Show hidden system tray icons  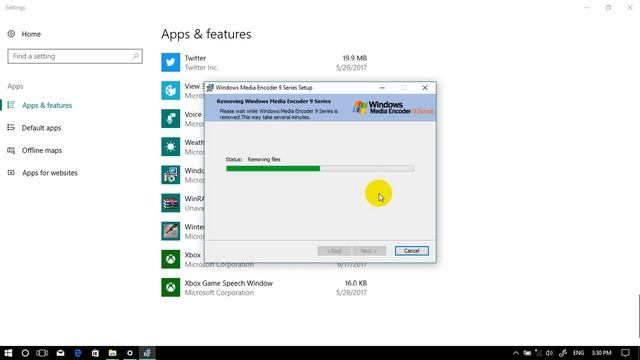tap(516, 353)
